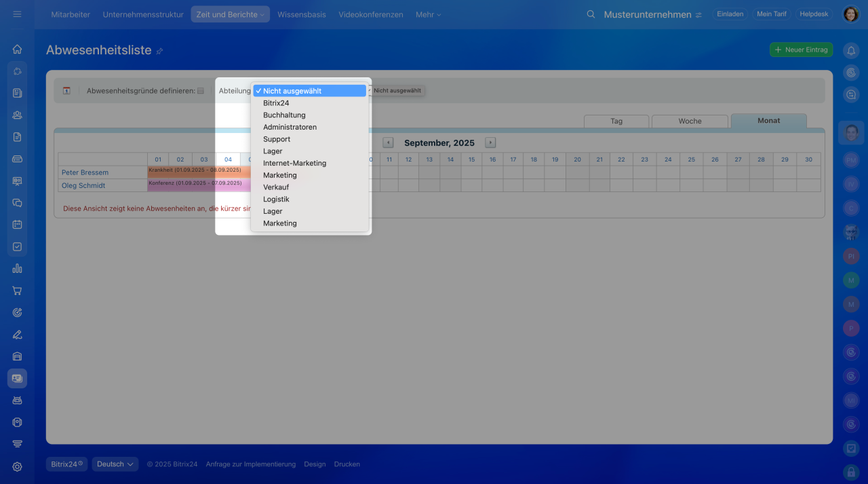Image resolution: width=868 pixels, height=484 pixels.
Task: Open Oleg Schmidt profile link
Action: pos(83,185)
